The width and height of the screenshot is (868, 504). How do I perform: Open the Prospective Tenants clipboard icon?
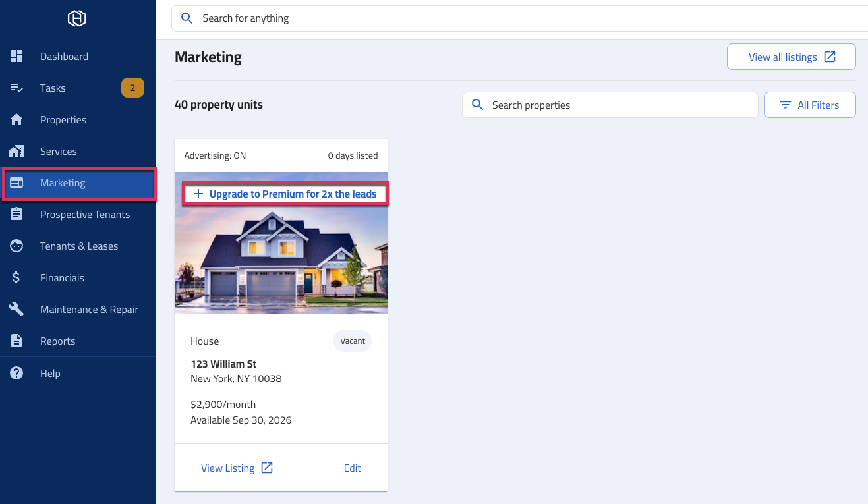[x=16, y=214]
